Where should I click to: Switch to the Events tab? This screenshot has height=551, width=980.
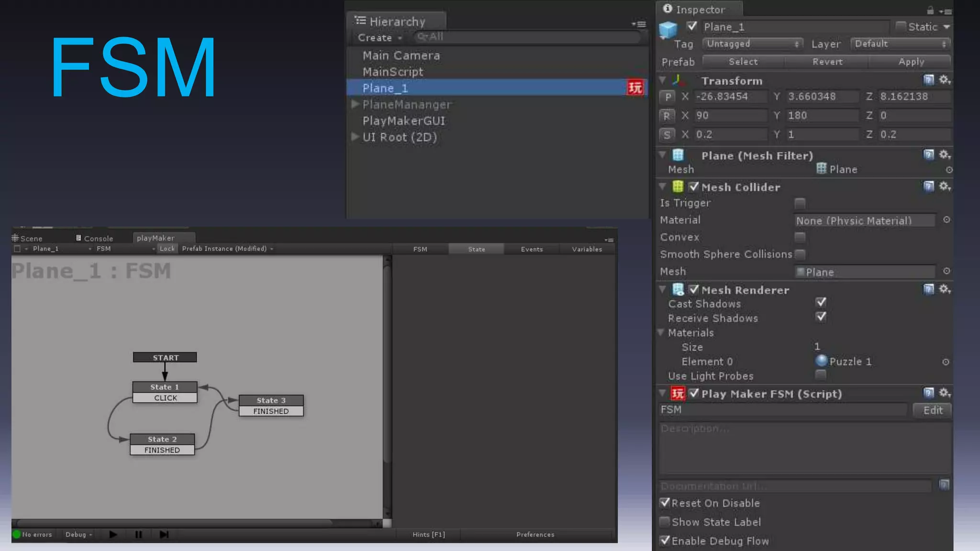click(x=532, y=249)
